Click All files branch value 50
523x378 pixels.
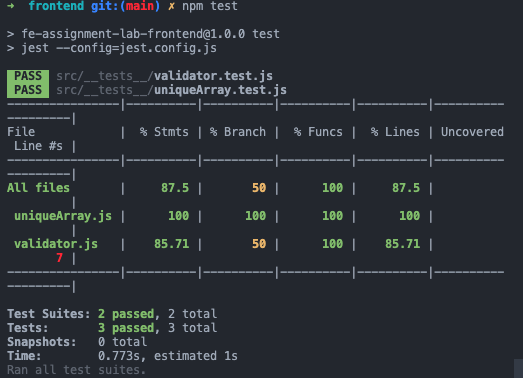click(259, 188)
